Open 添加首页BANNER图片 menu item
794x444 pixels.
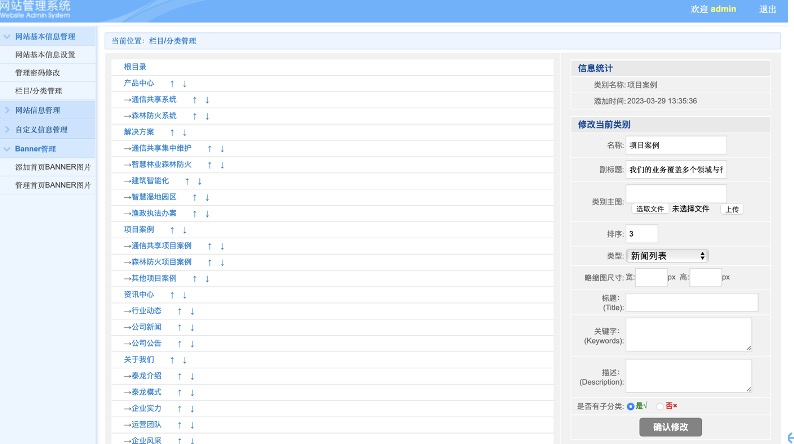click(53, 166)
